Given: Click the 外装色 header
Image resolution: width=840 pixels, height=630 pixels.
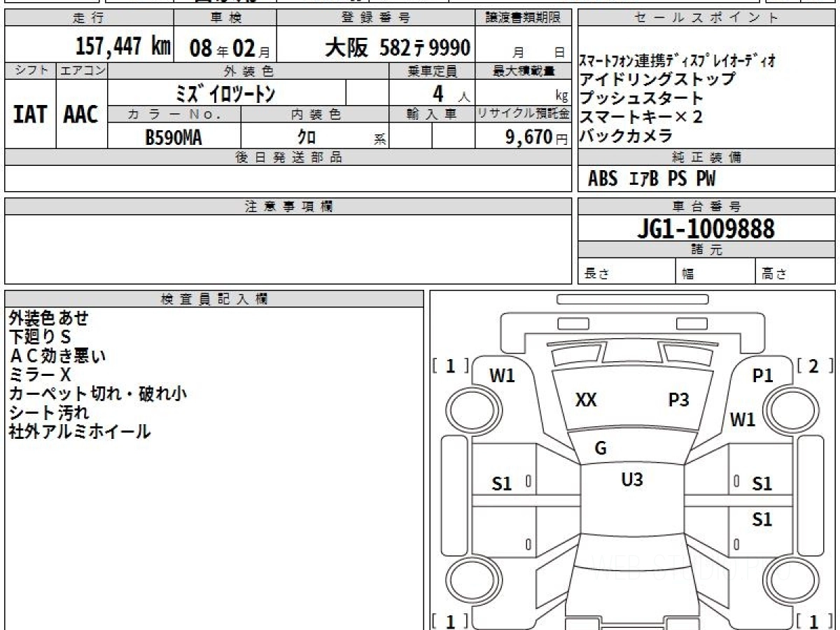Looking at the screenshot, I should [x=248, y=71].
